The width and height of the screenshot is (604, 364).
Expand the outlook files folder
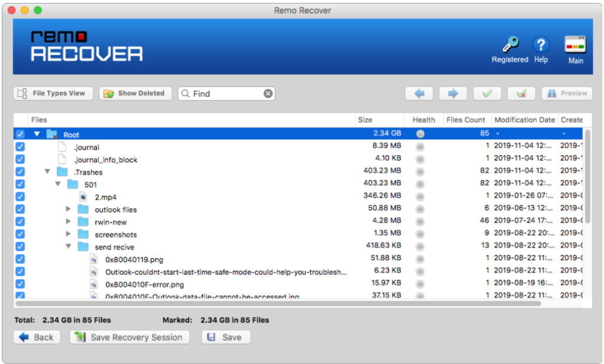point(68,209)
